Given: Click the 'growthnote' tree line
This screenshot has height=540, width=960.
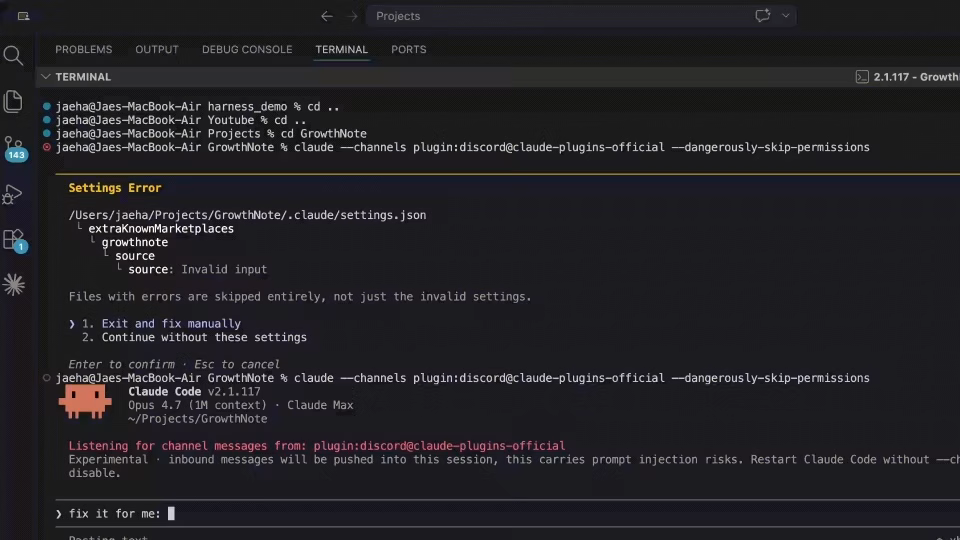Looking at the screenshot, I should (135, 242).
